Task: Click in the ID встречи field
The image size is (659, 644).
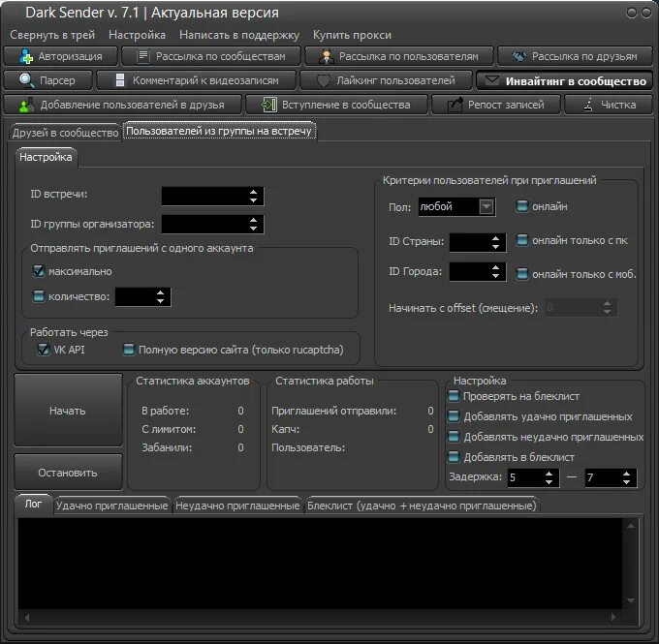Action: [212, 197]
